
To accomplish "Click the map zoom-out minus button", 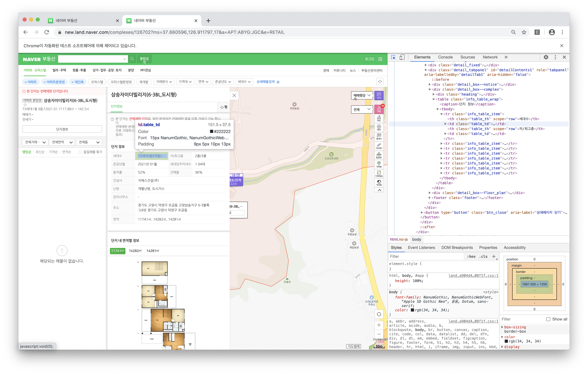I will point(379,334).
